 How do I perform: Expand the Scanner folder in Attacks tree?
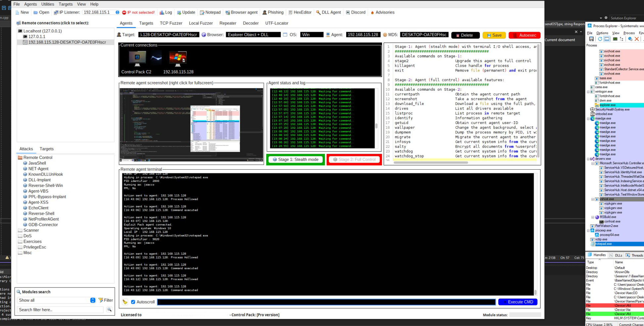click(31, 230)
